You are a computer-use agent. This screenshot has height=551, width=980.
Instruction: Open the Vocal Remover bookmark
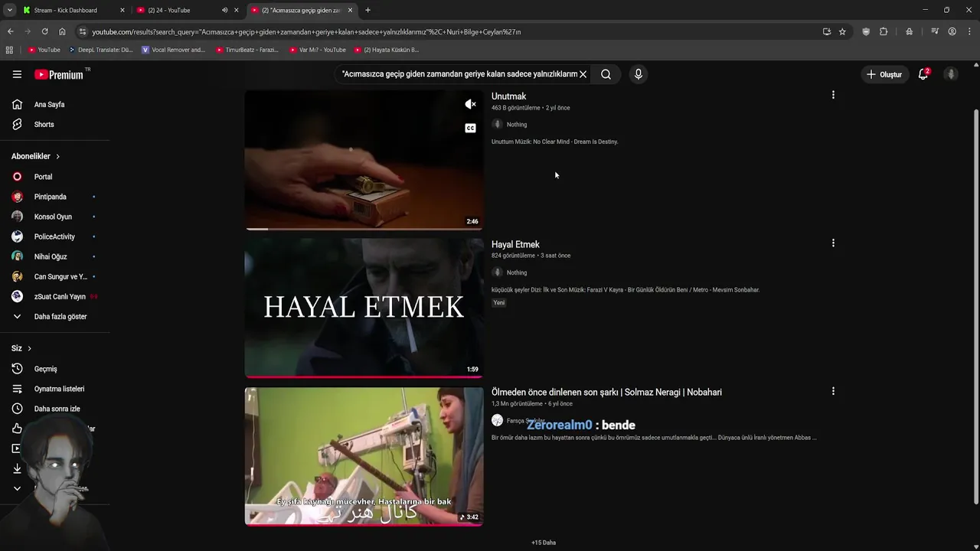point(174,50)
